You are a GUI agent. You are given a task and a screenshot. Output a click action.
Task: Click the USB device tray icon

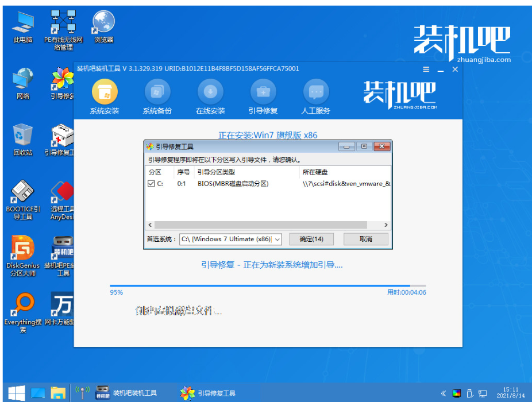[470, 393]
